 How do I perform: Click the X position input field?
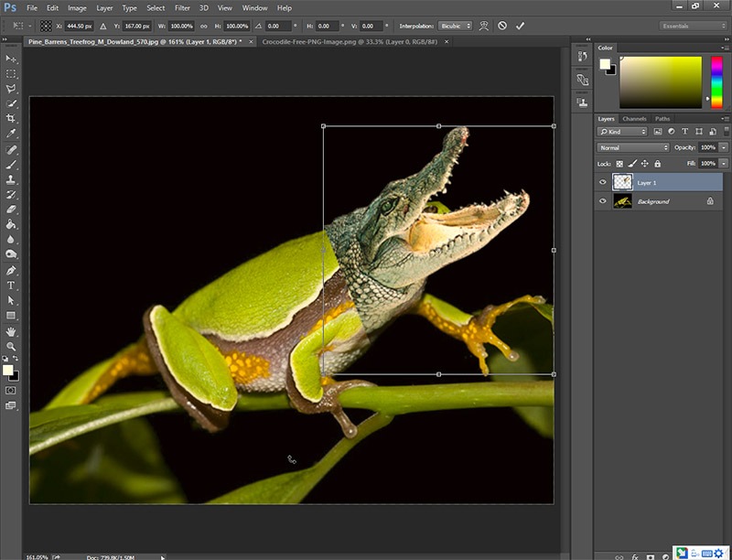77,26
